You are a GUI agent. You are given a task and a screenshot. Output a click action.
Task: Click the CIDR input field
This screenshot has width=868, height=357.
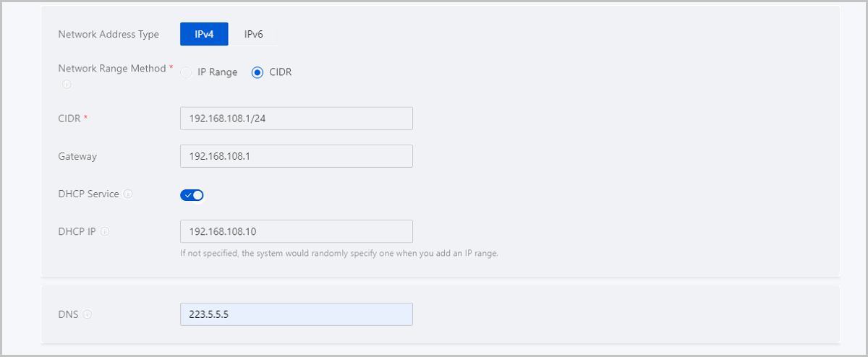point(296,119)
